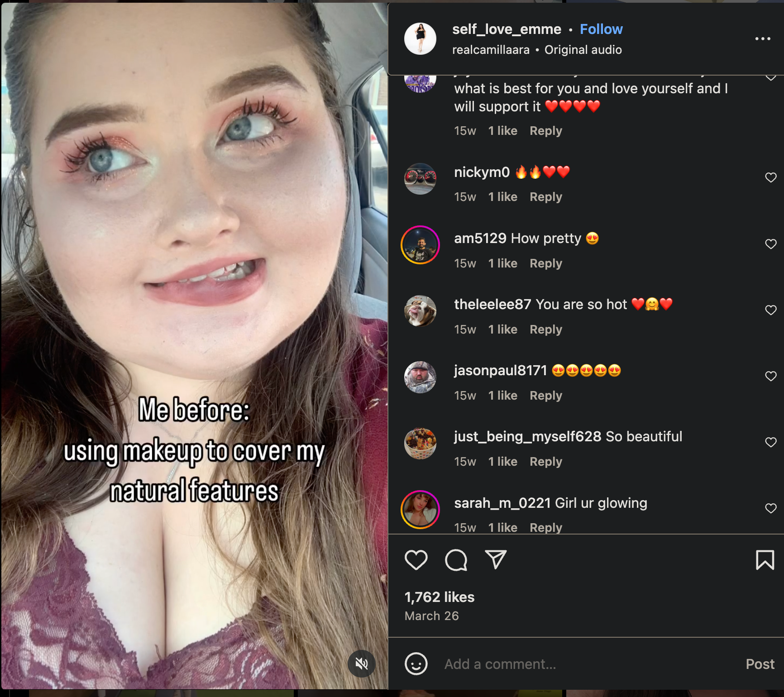Screen dimensions: 784x697
Task: Reply to am5129's comment
Action: click(x=546, y=263)
